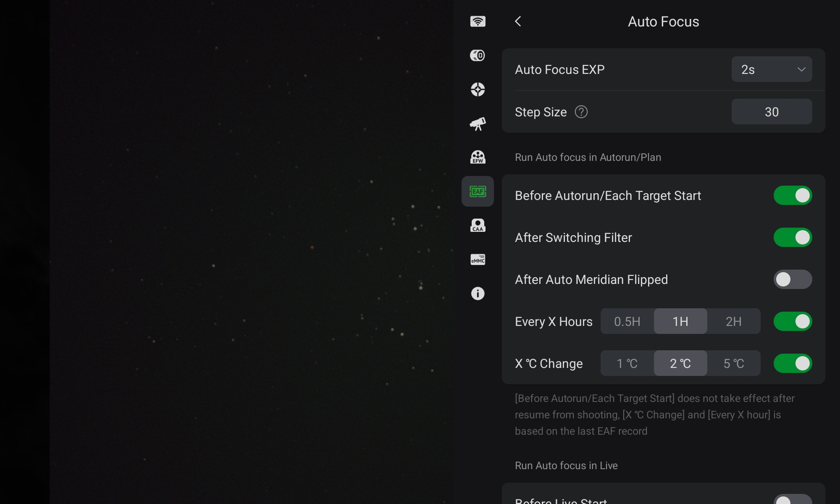Open the camera settings icon

point(478,55)
